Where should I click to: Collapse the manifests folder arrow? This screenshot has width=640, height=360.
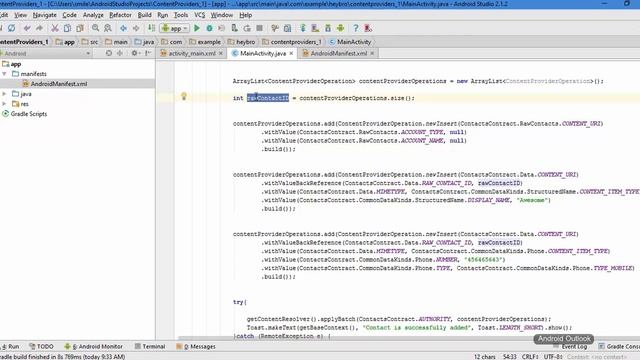(x=4, y=74)
